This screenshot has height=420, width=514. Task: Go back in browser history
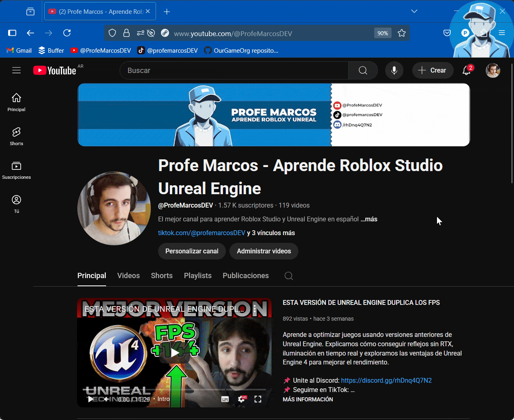point(30,33)
